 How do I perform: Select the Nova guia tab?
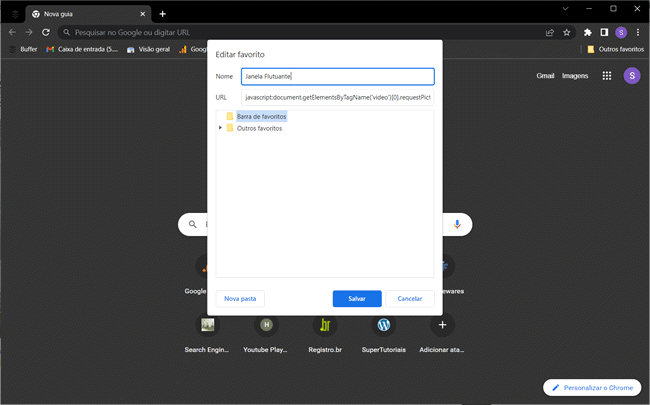85,14
